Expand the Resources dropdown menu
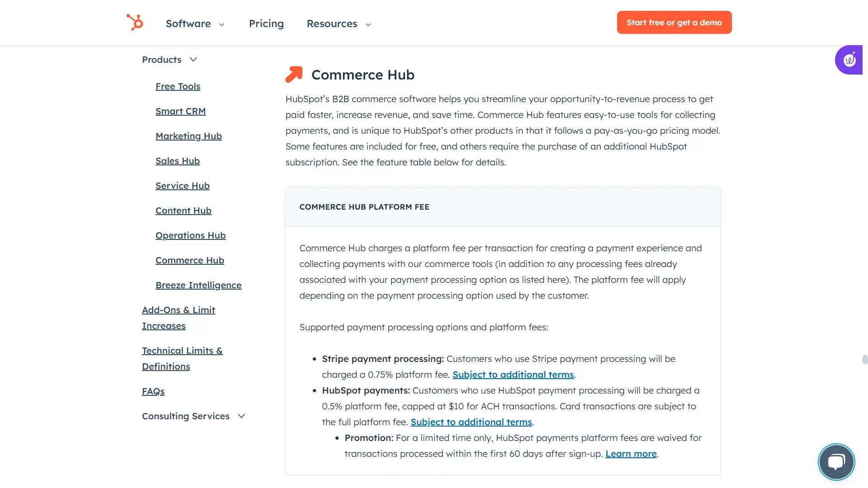Viewport: 868px width, 488px height. click(x=338, y=23)
